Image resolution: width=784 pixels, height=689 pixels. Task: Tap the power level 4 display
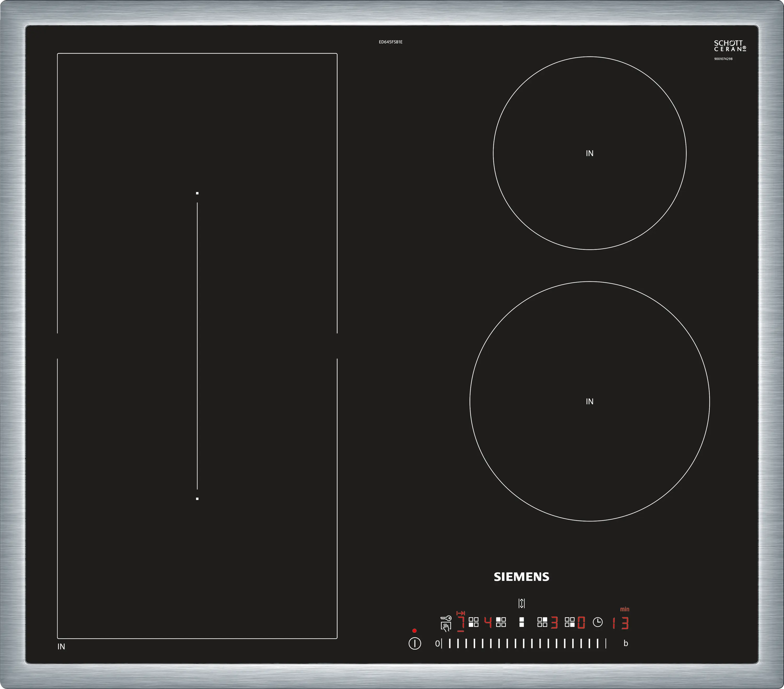[x=488, y=622]
